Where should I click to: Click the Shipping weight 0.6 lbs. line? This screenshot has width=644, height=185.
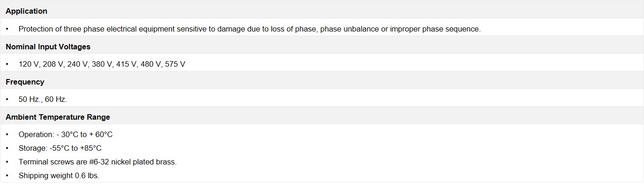tap(59, 175)
